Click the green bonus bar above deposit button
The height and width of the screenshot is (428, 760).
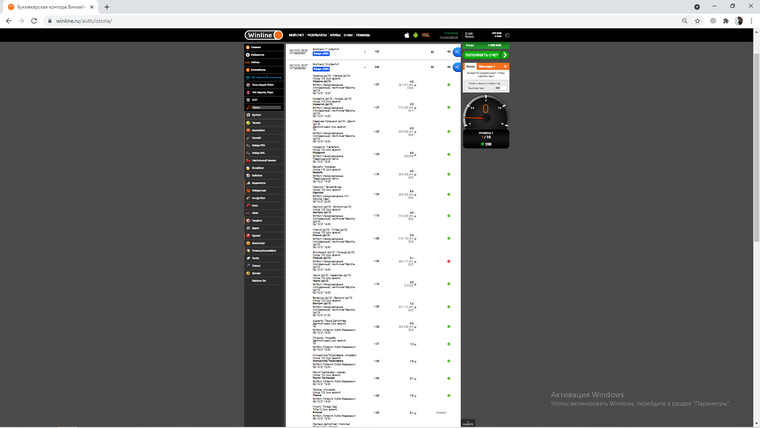click(x=486, y=45)
